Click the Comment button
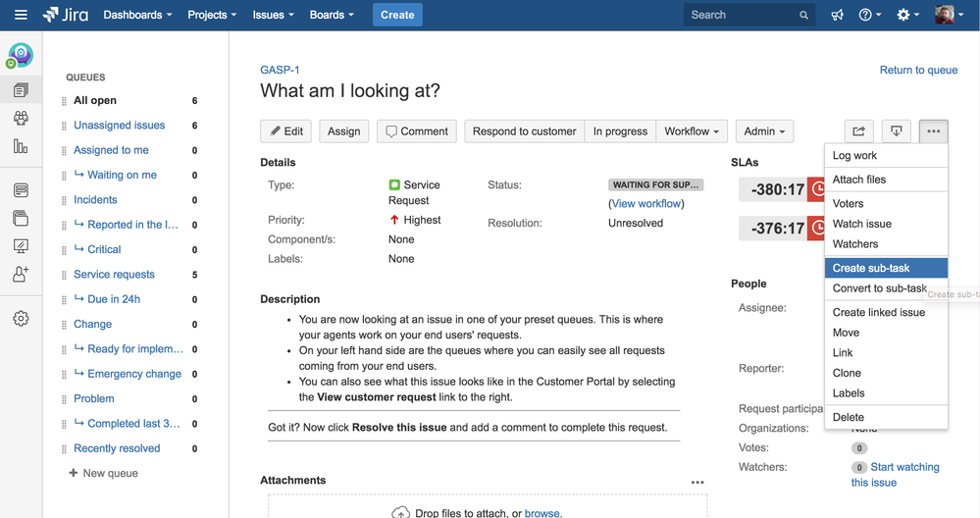 point(417,131)
